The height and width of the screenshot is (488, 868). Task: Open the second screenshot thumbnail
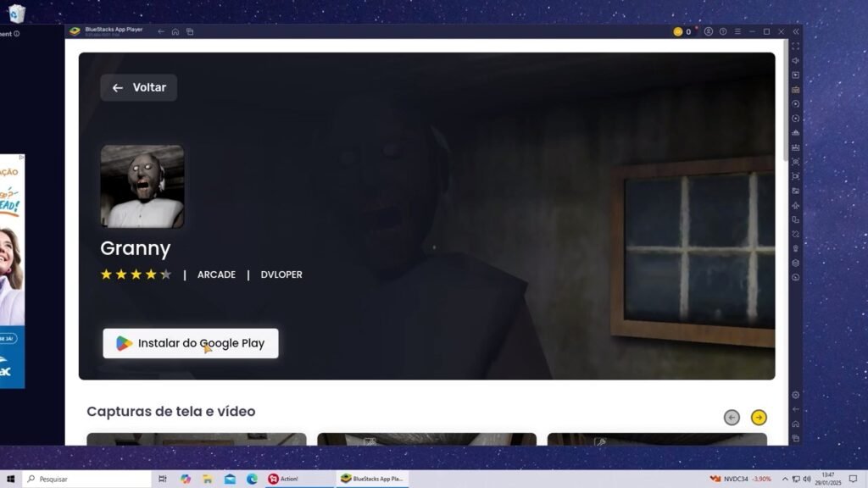tap(427, 440)
